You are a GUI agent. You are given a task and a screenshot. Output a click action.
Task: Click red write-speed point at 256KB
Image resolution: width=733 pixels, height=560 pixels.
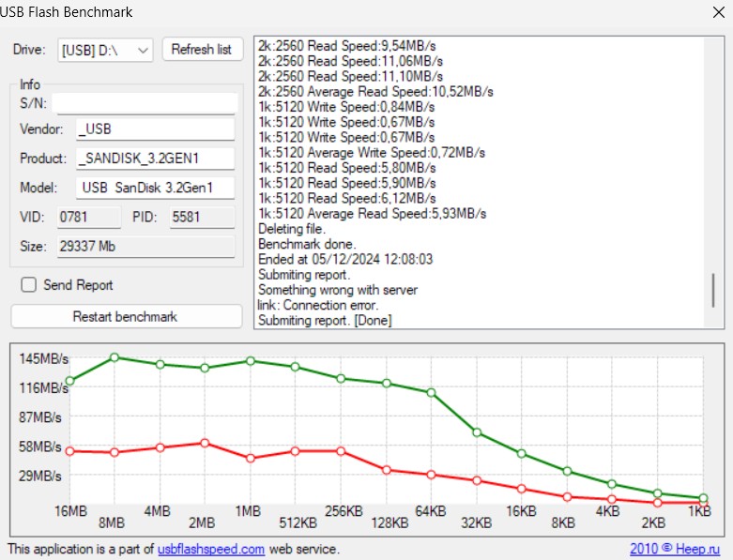click(341, 451)
